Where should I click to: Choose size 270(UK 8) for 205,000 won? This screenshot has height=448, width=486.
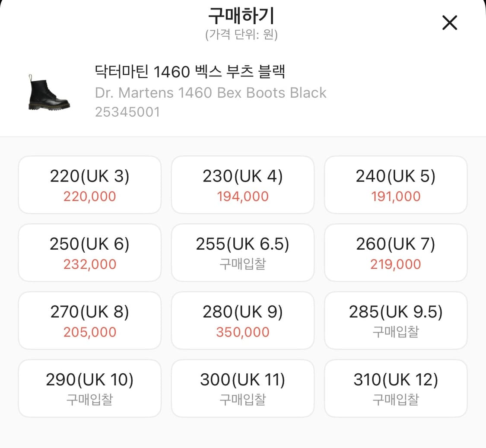89,321
